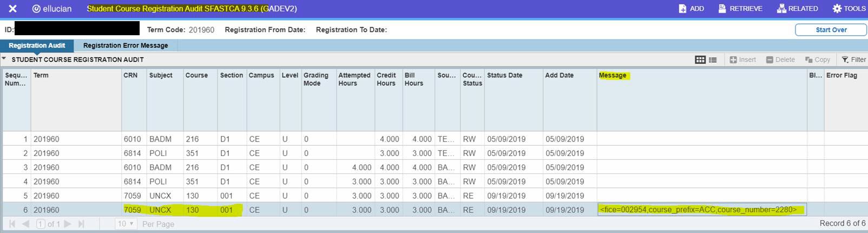Open the Registration Error Message tab
The image size is (868, 233).
(125, 46)
